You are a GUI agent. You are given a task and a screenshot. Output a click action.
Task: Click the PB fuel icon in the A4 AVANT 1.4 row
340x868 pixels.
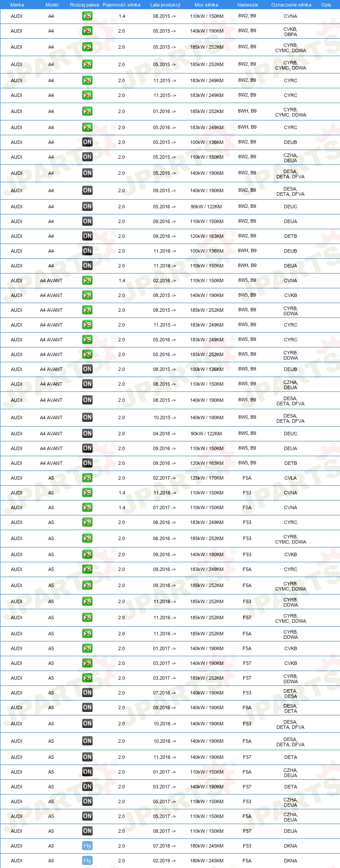tap(87, 280)
